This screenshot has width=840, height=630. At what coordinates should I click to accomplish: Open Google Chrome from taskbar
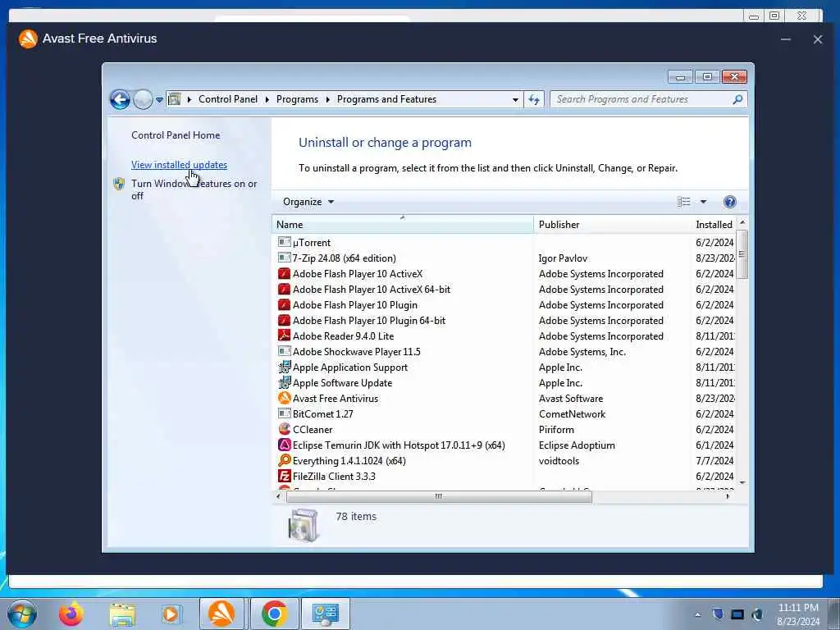coord(274,614)
